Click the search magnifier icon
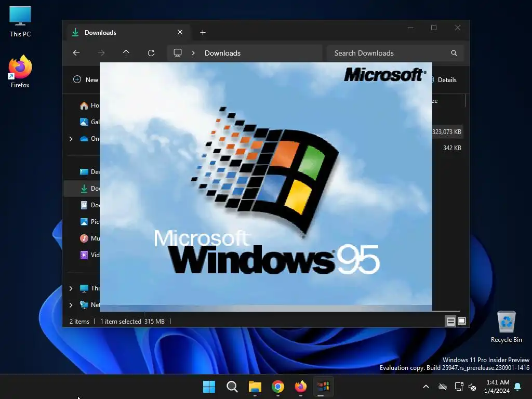The width and height of the screenshot is (532, 399). tap(454, 53)
